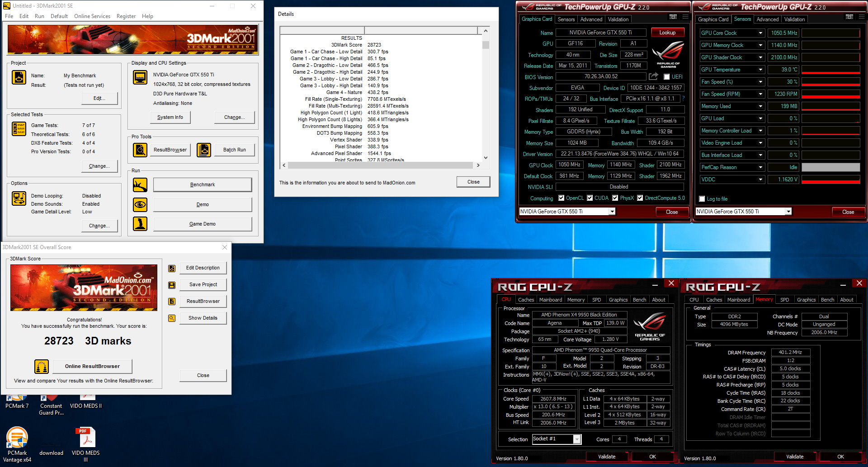Viewport: 868px width, 467px height.
Task: Toggle the OpenCL checkbox in GPU-Z
Action: [x=561, y=198]
